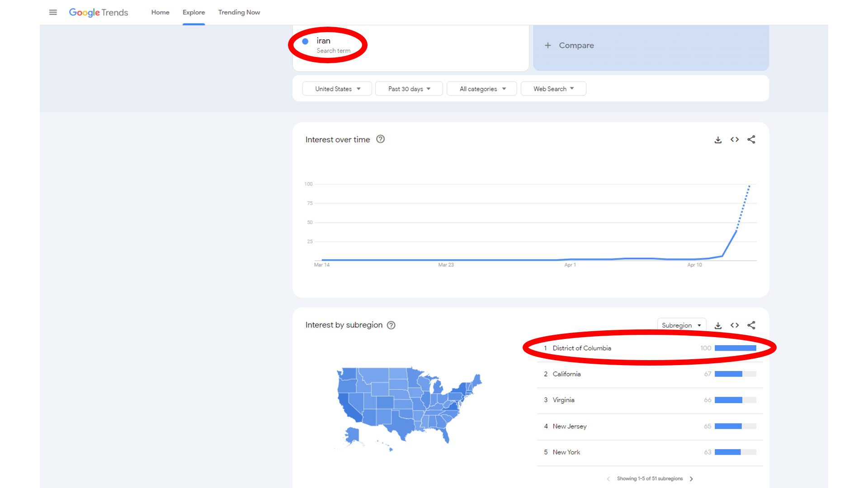This screenshot has height=488, width=868.
Task: Open help for Interest by subregion
Action: pyautogui.click(x=392, y=325)
